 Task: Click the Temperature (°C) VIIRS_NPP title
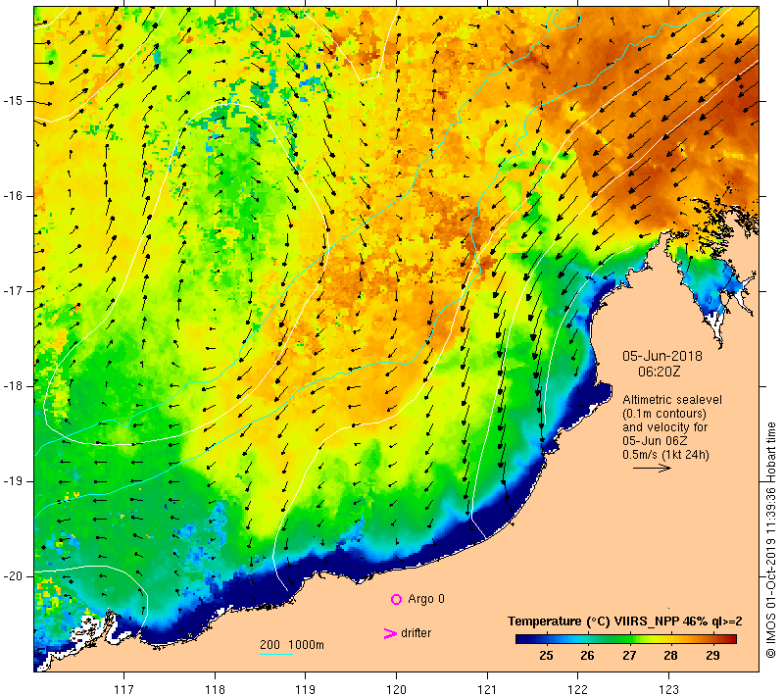point(624,621)
